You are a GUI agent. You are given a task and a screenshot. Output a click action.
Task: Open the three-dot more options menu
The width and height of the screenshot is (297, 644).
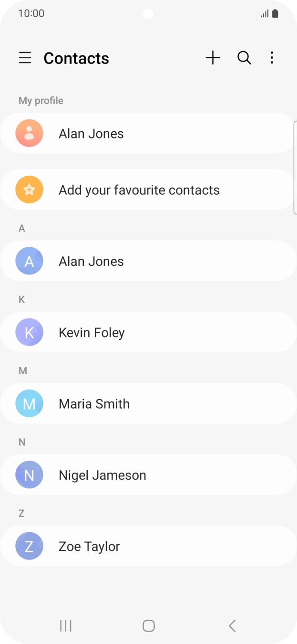(x=272, y=58)
